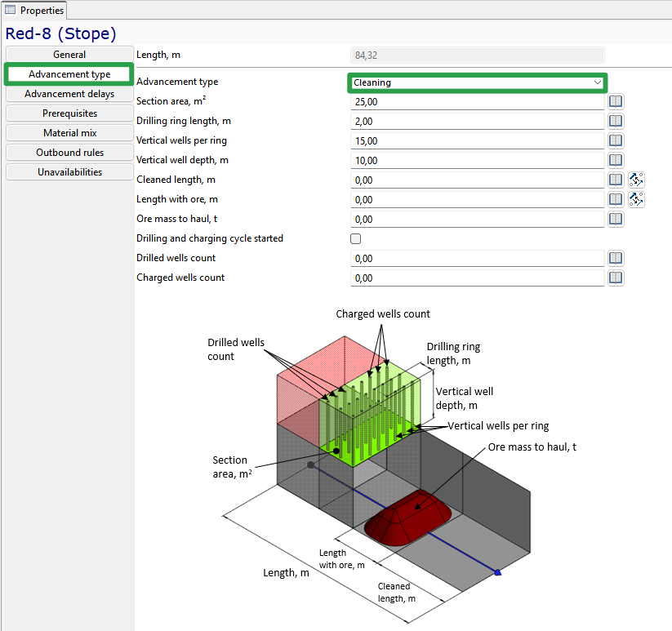The image size is (672, 631).
Task: Open book icon beside Length with ore
Action: [616, 200]
